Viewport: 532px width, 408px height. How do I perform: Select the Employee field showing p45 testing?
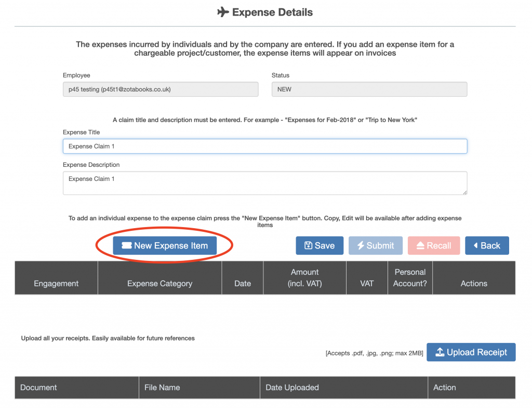pyautogui.click(x=161, y=89)
